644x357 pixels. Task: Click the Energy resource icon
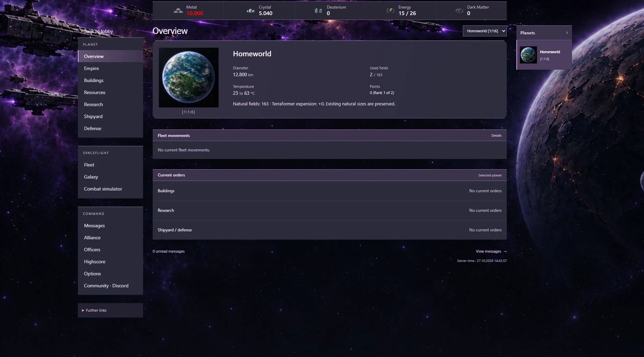[390, 11]
